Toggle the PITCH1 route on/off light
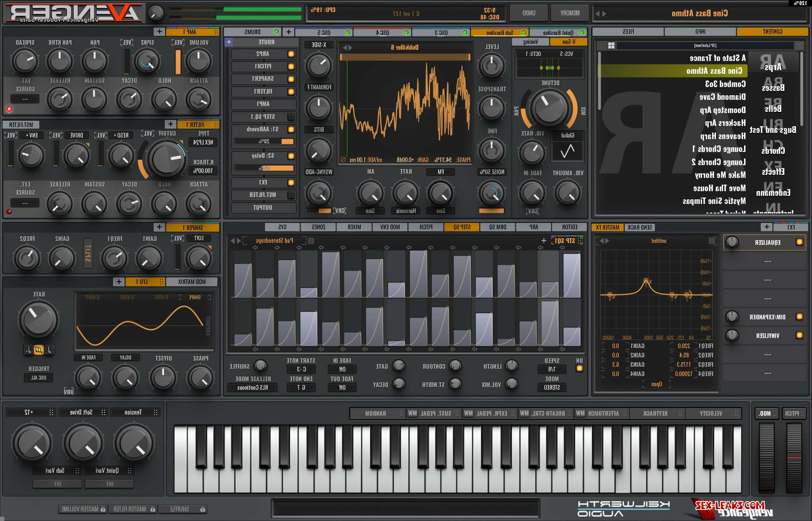The height and width of the screenshot is (521, 812). pos(291,66)
